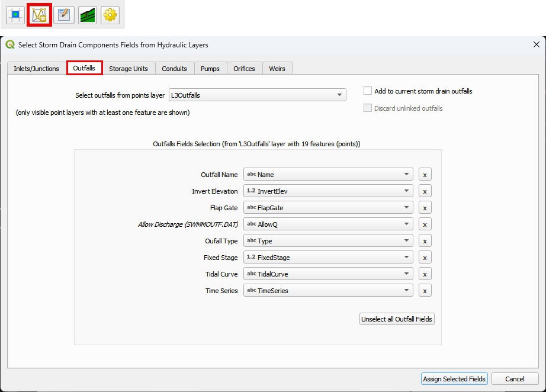This screenshot has height=392, width=546.
Task: Clear the Time Series field with x
Action: [425, 291]
